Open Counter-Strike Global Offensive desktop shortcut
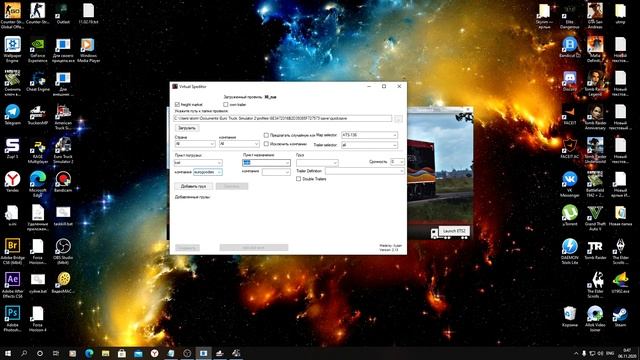Image resolution: width=640 pixels, height=360 pixels. (12, 16)
